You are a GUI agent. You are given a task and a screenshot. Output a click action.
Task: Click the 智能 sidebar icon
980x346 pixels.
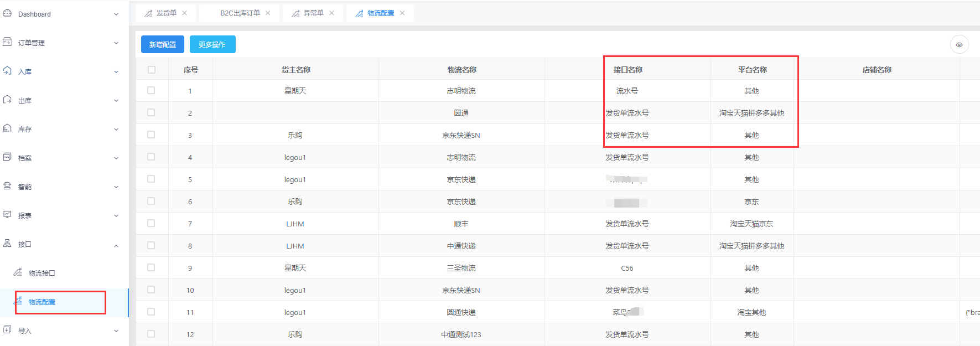coord(7,185)
